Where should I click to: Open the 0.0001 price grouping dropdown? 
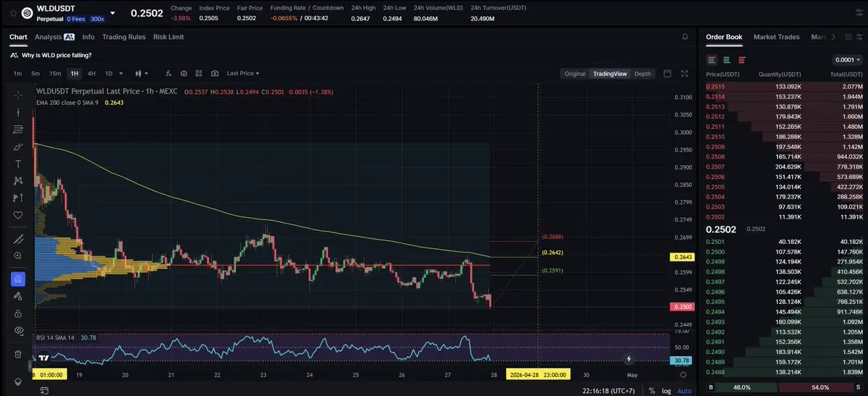(x=848, y=59)
